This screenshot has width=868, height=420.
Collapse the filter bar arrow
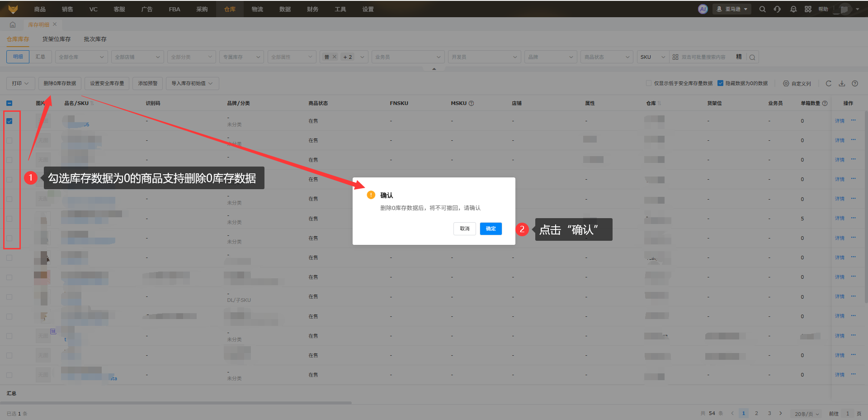[434, 69]
